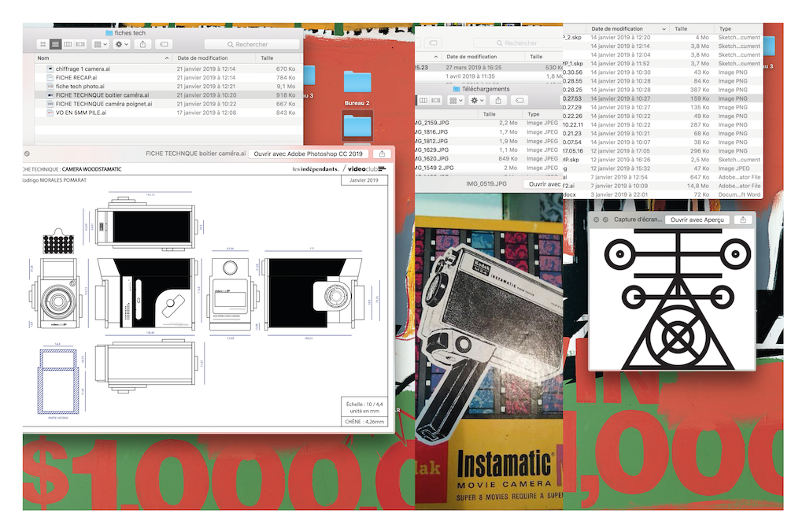806x532 pixels.
Task: Sort the right-hand file list by Type
Action: point(740,29)
